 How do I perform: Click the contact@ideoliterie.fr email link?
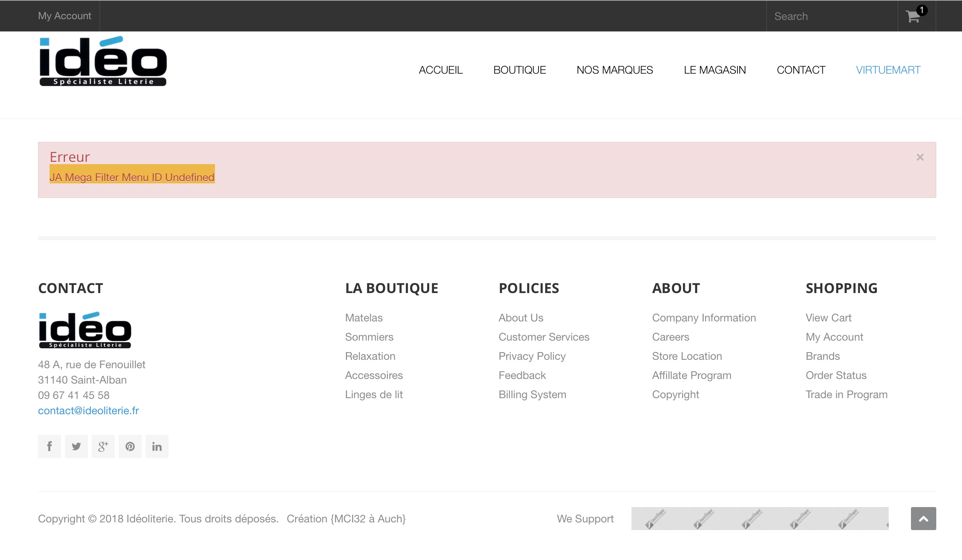(88, 410)
